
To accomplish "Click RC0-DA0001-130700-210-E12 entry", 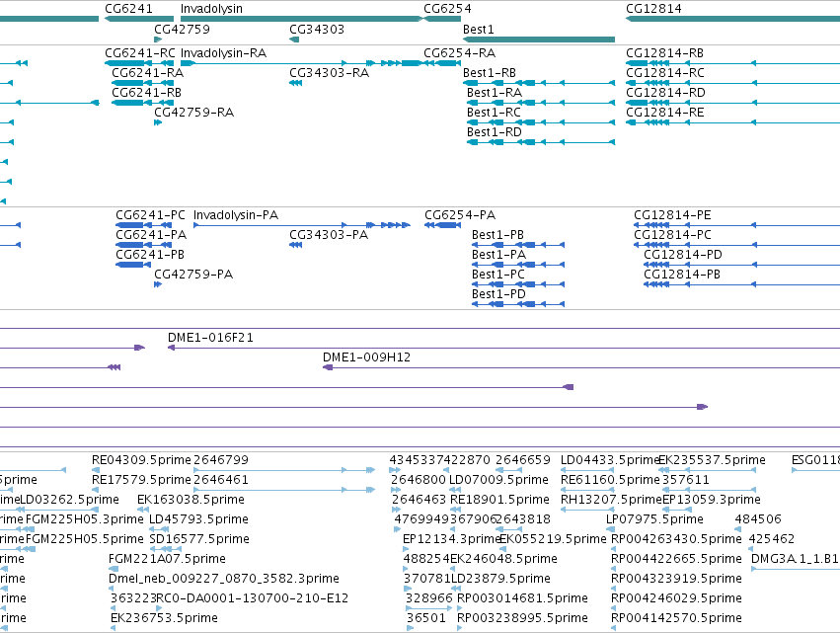I will 253,598.
